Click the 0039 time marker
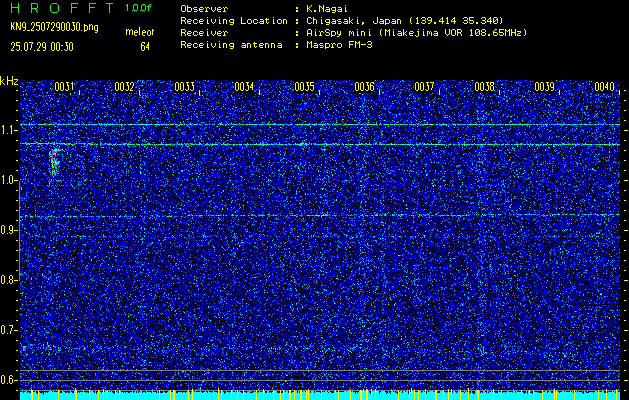 [x=545, y=87]
